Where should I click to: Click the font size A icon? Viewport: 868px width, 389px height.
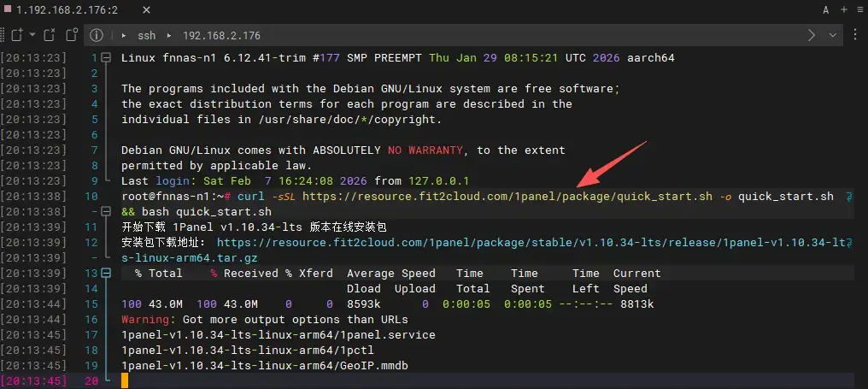click(826, 10)
